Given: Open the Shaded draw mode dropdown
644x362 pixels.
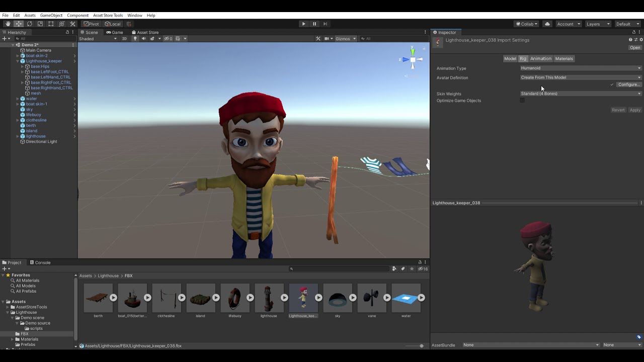Looking at the screenshot, I should pyautogui.click(x=98, y=39).
